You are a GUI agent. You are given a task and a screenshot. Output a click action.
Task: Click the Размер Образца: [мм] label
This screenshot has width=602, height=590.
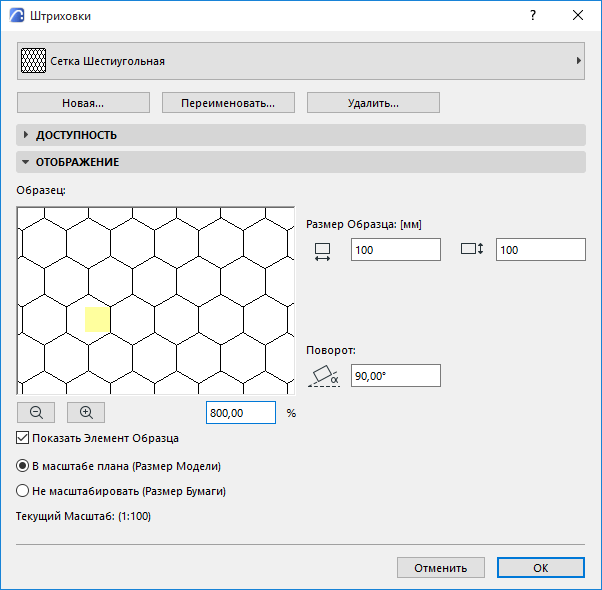click(x=364, y=224)
